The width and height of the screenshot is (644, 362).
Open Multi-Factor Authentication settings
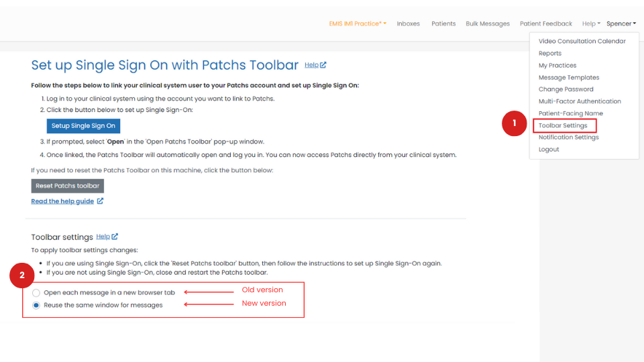click(x=580, y=101)
